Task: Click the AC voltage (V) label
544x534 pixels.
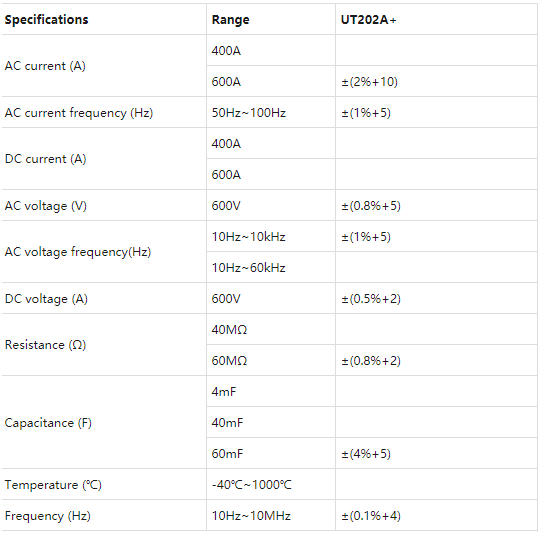Action: [45, 206]
